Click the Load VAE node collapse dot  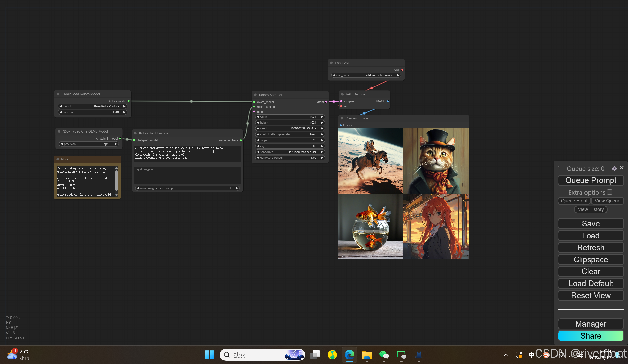tap(331, 63)
